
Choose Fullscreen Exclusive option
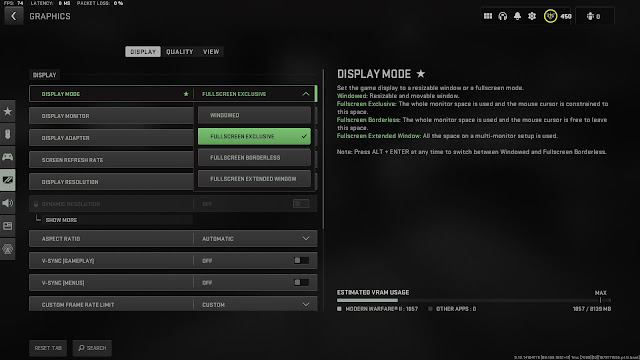point(254,136)
